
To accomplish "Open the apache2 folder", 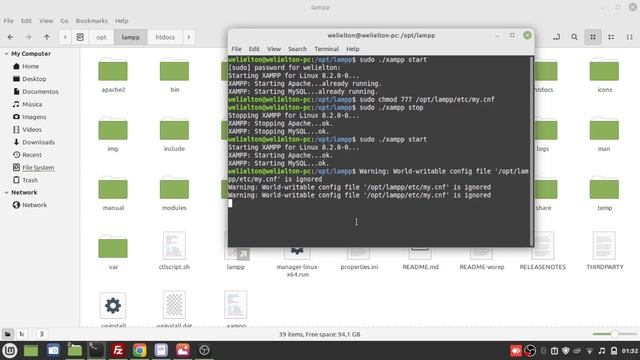I will [x=113, y=75].
